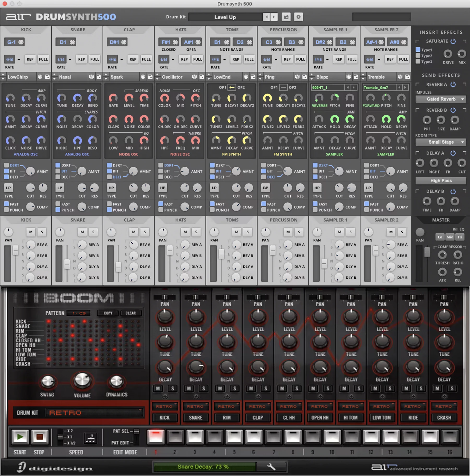This screenshot has height=476, width=470.
Task: Toggle toms PUNCH checkbox
Action: pyautogui.click(x=212, y=210)
